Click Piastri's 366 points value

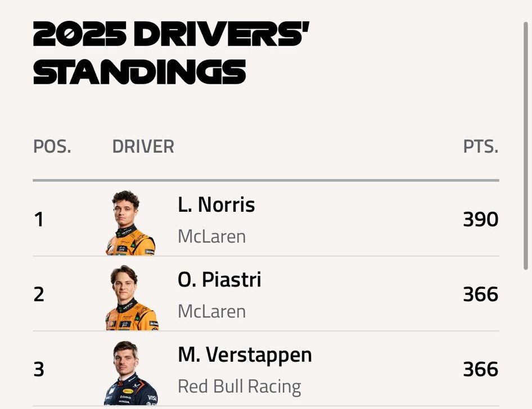pyautogui.click(x=480, y=294)
